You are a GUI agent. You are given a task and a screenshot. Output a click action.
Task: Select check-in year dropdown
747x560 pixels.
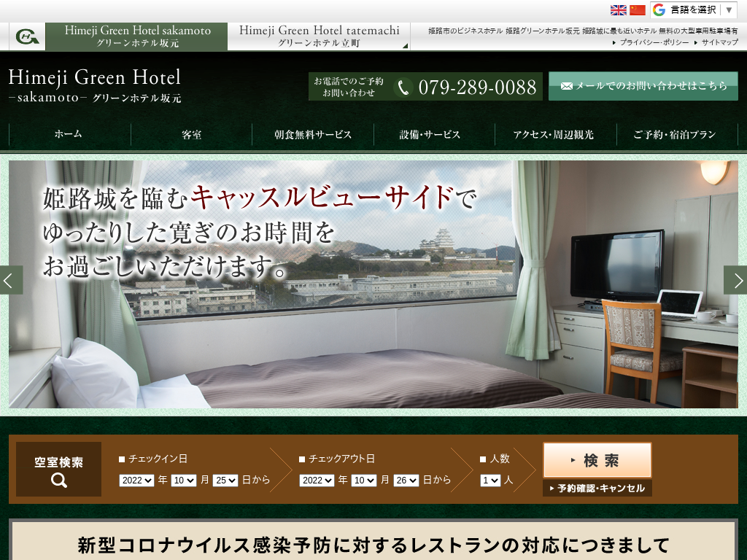[136, 481]
